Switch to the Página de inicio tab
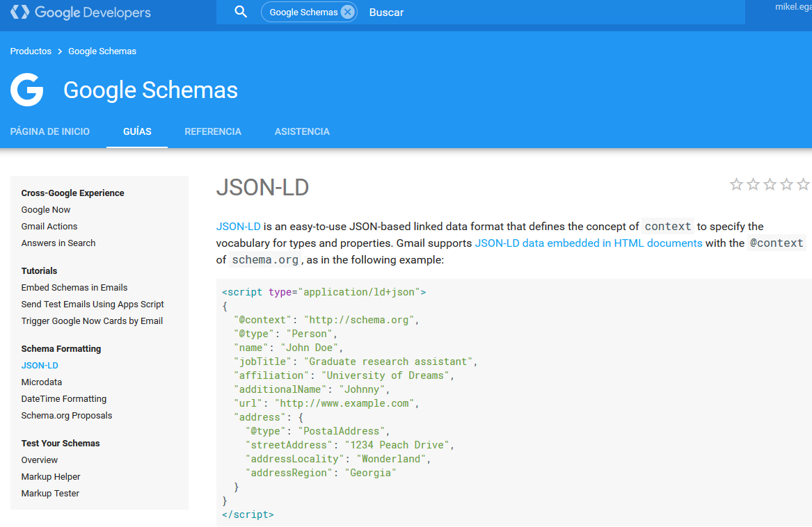This screenshot has height=527, width=812. tap(49, 131)
